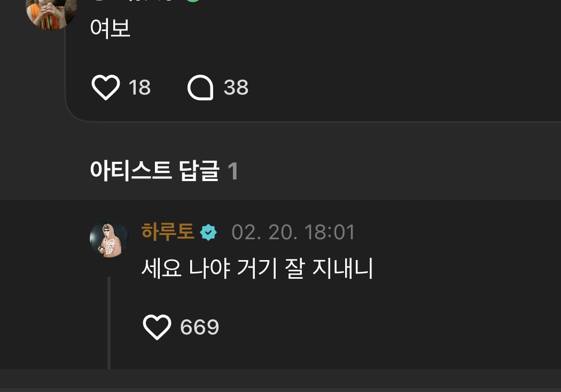The image size is (561, 392).
Task: Tap the 02. 20. 18:01 timestamp
Action: [x=293, y=232]
